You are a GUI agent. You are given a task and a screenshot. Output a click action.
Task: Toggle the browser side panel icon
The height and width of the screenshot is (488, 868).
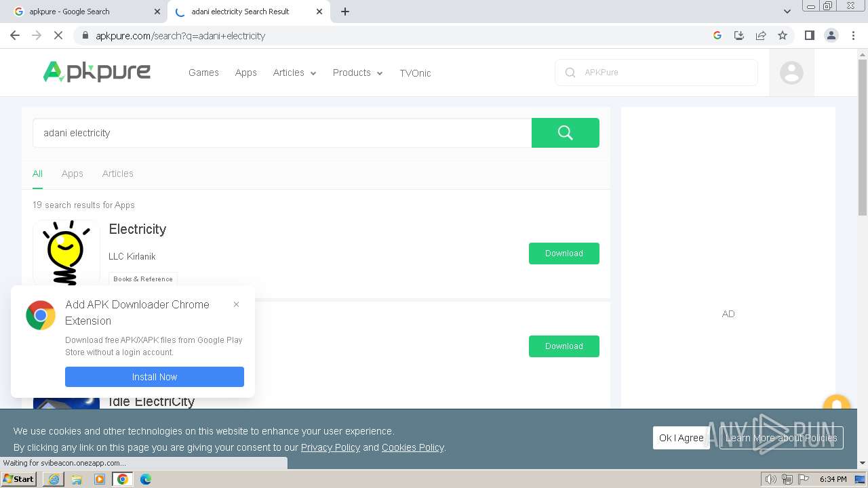809,35
